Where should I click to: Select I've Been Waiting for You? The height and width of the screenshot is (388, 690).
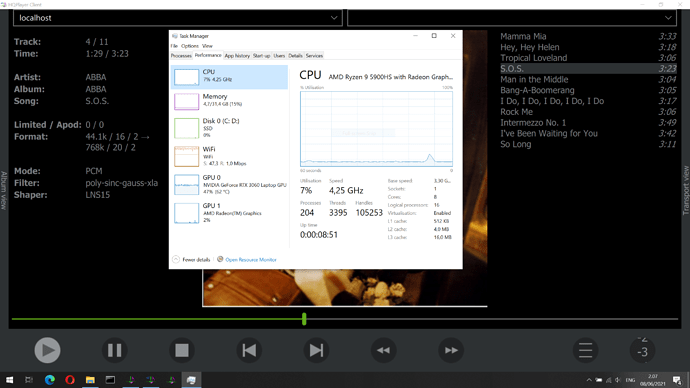click(x=588, y=133)
